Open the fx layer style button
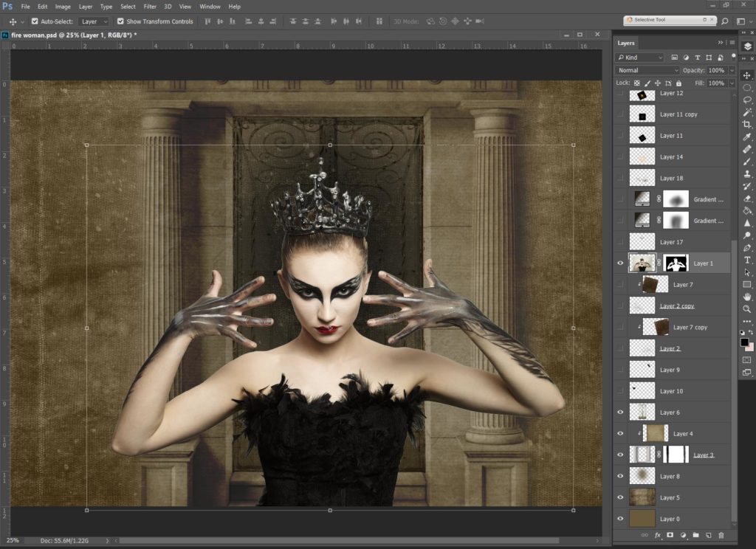Screen dimensions: 756x549 pyautogui.click(x=657, y=535)
